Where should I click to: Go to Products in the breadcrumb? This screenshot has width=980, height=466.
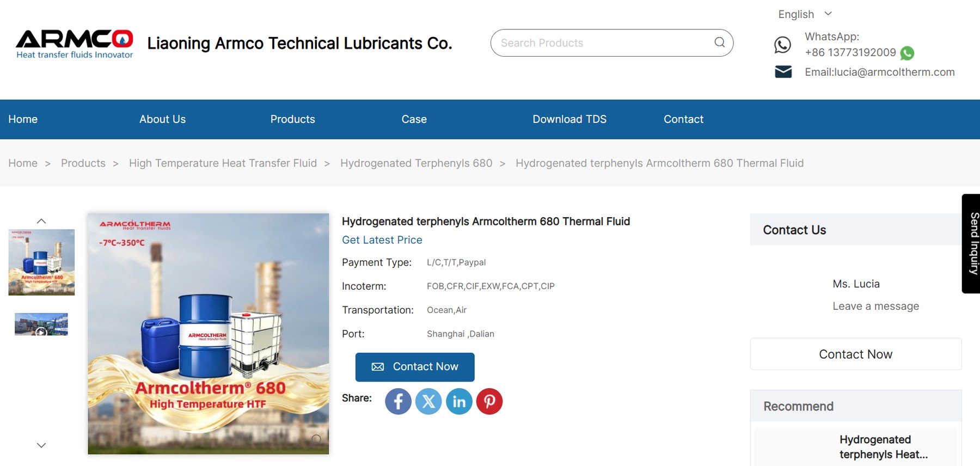[83, 163]
